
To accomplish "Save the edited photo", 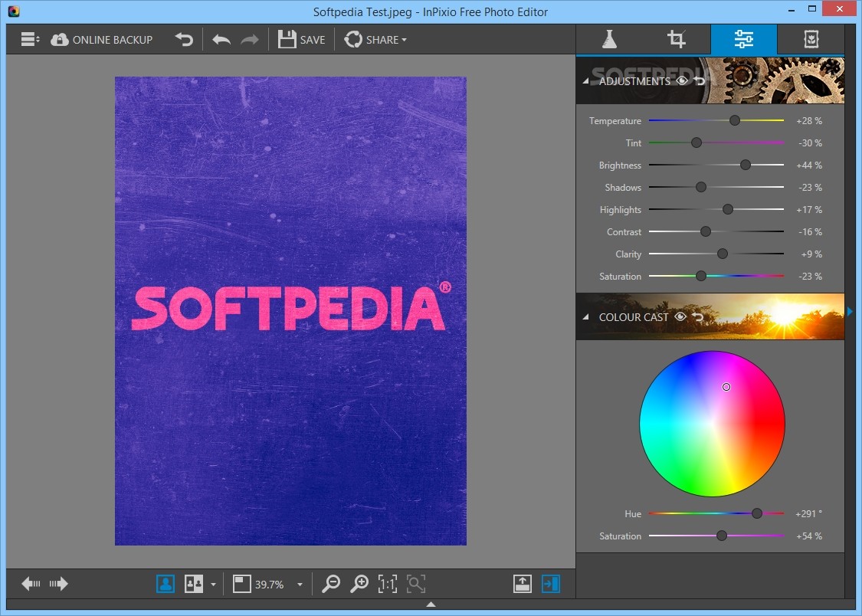I will tap(302, 40).
